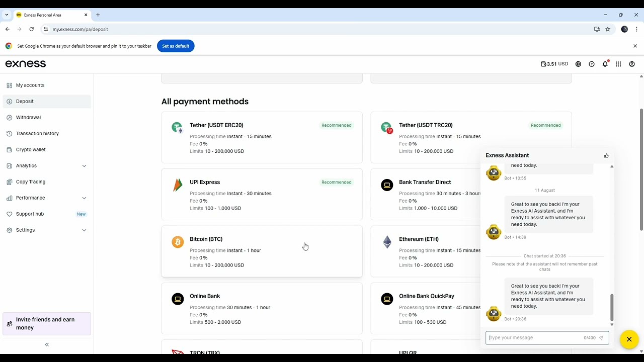Screen dimensions: 644x362
Task: Select Deposit in the sidebar
Action: (x=47, y=102)
